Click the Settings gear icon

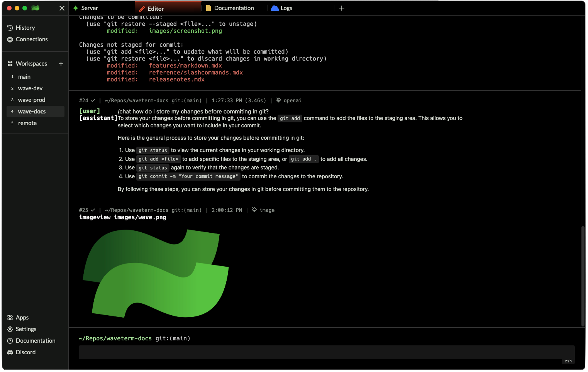(10, 329)
